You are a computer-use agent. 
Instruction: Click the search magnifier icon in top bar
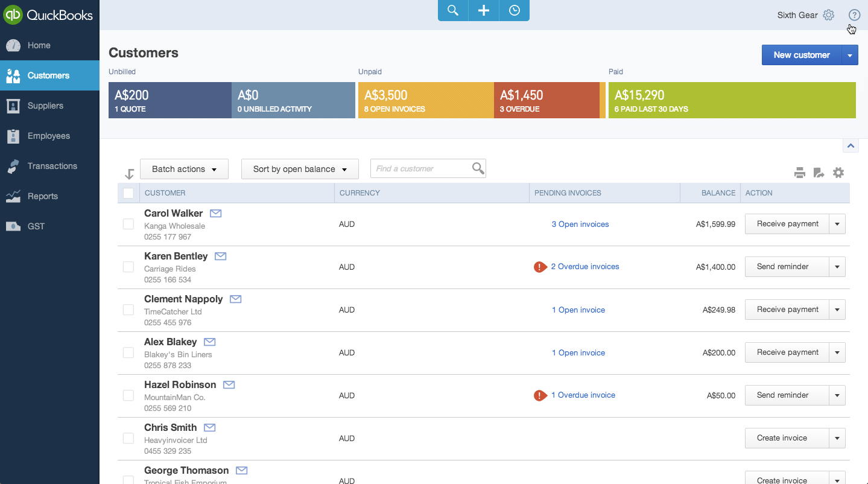(x=453, y=10)
